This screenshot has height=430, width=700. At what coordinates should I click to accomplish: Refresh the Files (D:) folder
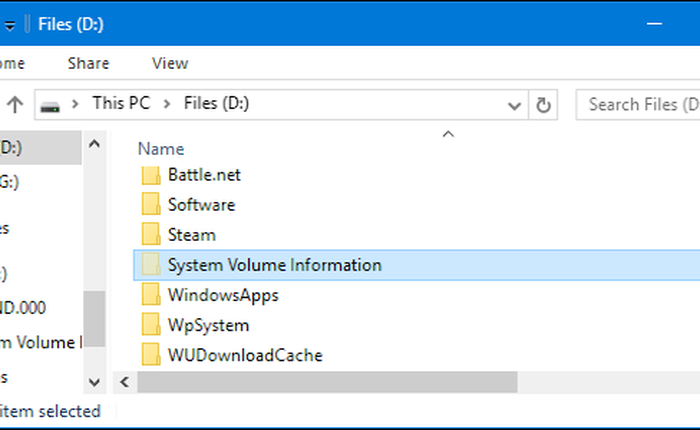click(x=543, y=105)
